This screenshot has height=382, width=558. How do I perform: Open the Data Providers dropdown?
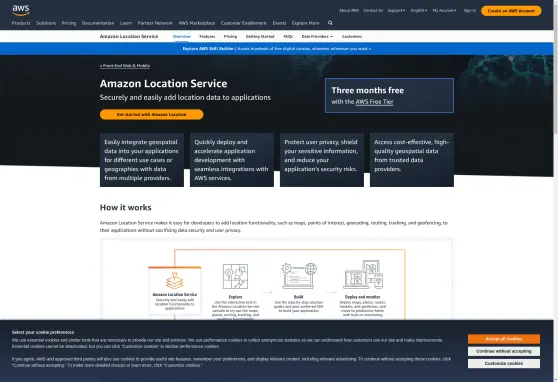pyautogui.click(x=317, y=36)
